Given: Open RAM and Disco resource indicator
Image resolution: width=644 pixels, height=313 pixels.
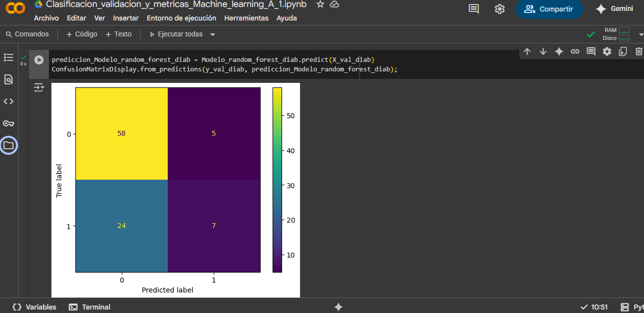Looking at the screenshot, I should point(616,34).
